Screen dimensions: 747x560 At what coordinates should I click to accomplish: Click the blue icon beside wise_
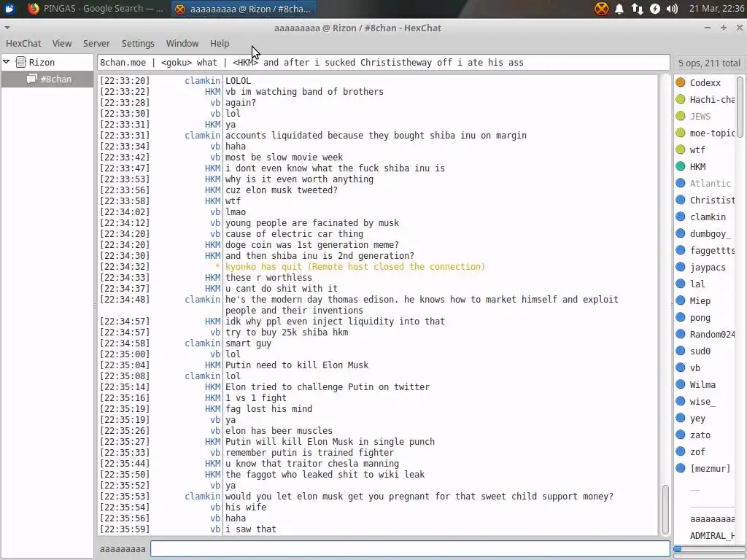(681, 401)
